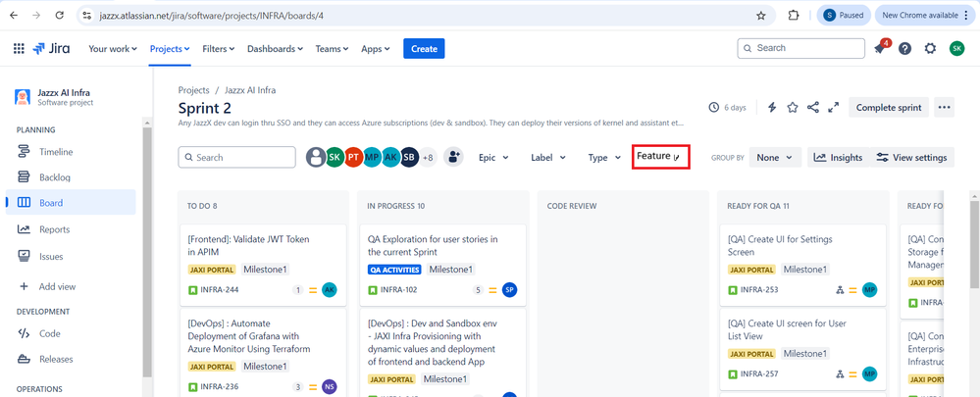The width and height of the screenshot is (980, 397).
Task: Click Jazzx AI Infra breadcrumb link
Action: (x=250, y=90)
